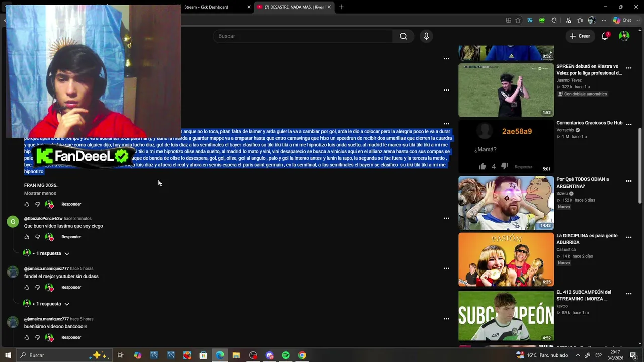Open the Edge favorites list icon
The width and height of the screenshot is (644, 362).
tap(580, 20)
